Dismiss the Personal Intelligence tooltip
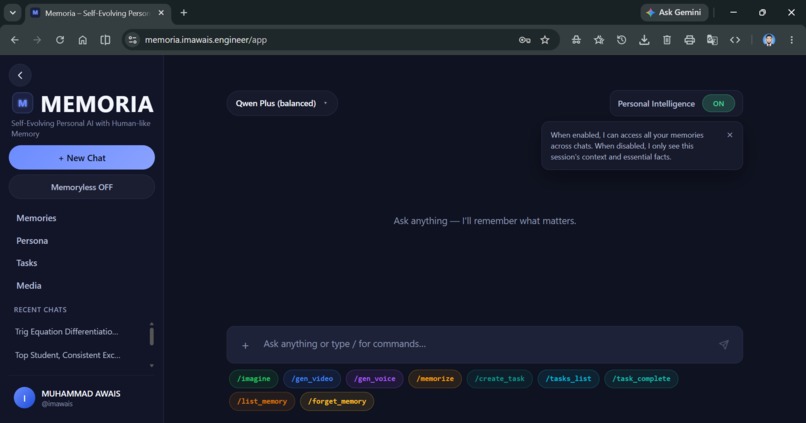This screenshot has width=806, height=423. 729,135
